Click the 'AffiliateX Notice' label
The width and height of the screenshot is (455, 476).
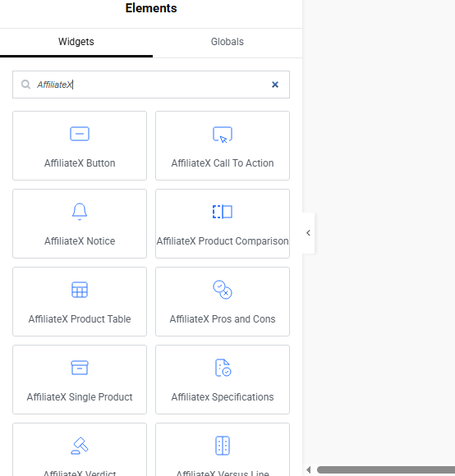coord(80,241)
